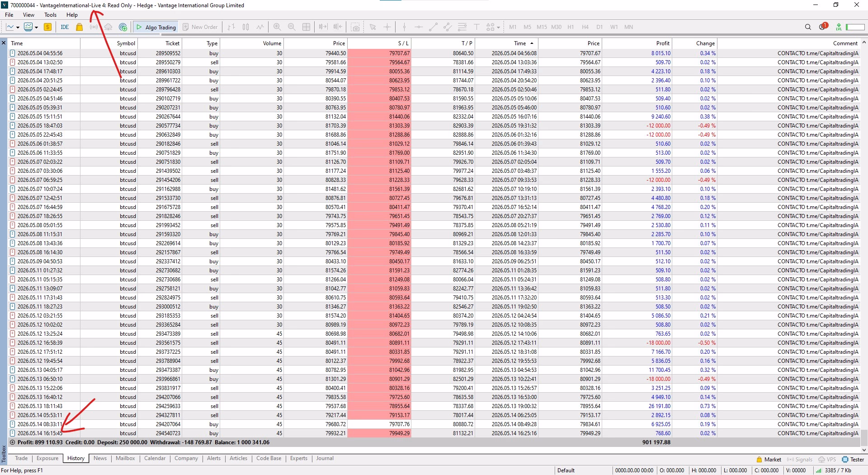The width and height of the screenshot is (868, 475).
Task: Open the File menu
Action: (x=9, y=15)
